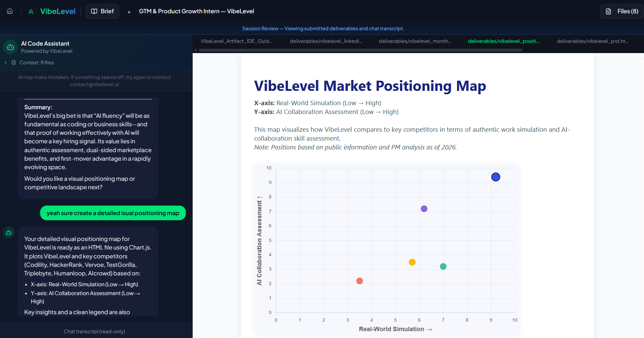
Task: Click the home icon in top bar
Action: 10,11
